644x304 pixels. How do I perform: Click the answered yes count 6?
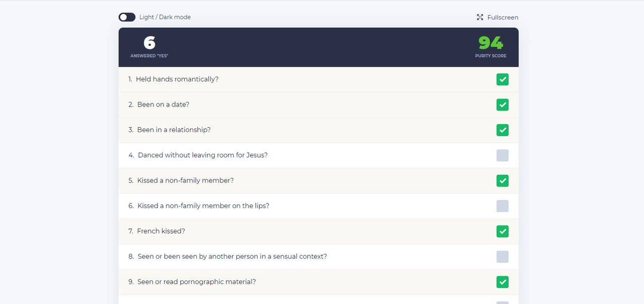(149, 43)
